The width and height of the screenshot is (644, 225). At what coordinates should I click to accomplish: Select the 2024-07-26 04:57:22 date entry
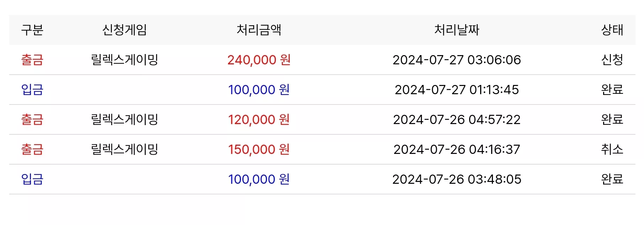(x=457, y=119)
